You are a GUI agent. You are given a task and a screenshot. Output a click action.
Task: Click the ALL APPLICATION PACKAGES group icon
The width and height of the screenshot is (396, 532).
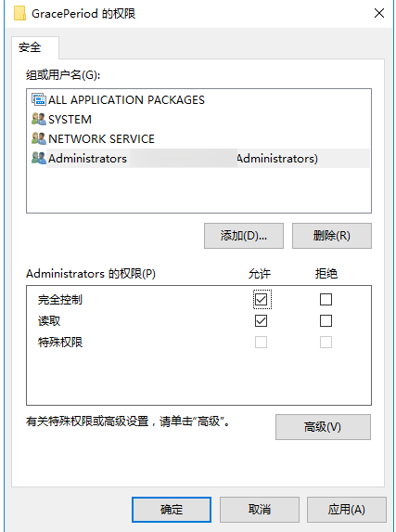pyautogui.click(x=39, y=99)
